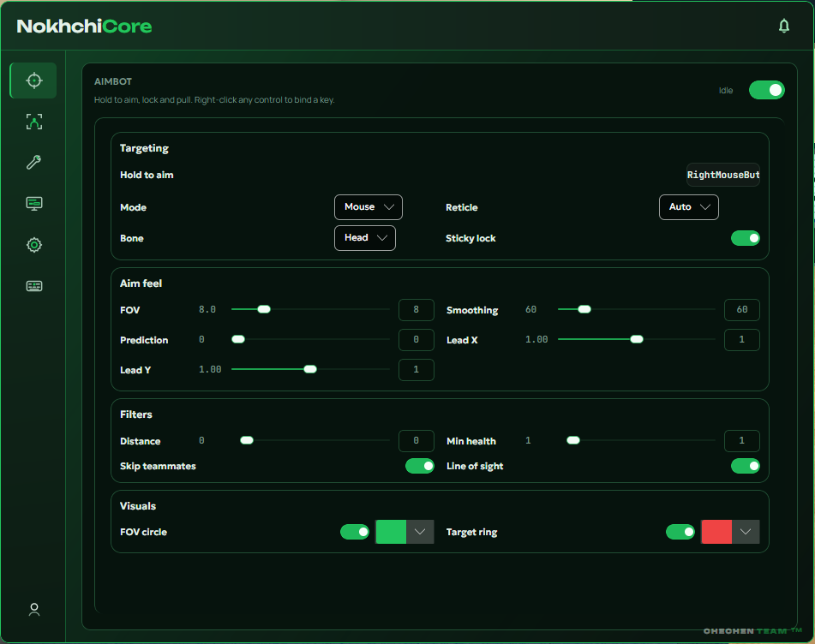Click the FOV slider handle
The height and width of the screenshot is (644, 815).
[264, 309]
